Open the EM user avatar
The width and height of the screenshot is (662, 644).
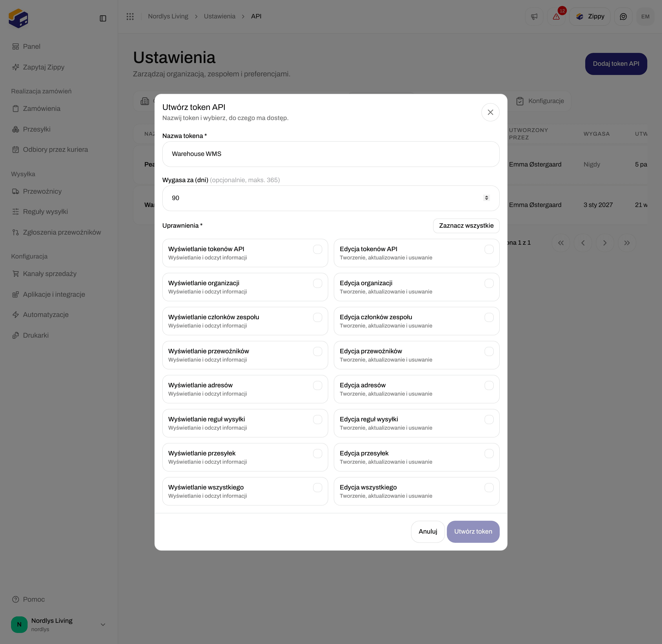pos(645,17)
